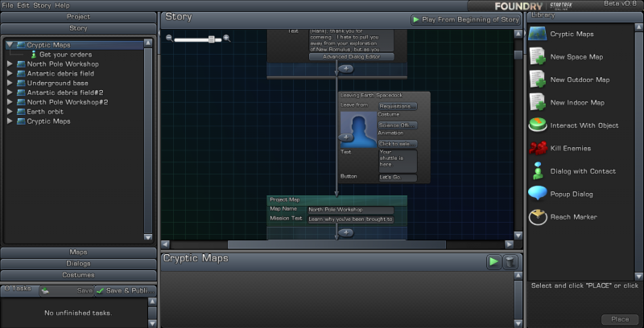Open the Maps panel tab

pos(78,252)
